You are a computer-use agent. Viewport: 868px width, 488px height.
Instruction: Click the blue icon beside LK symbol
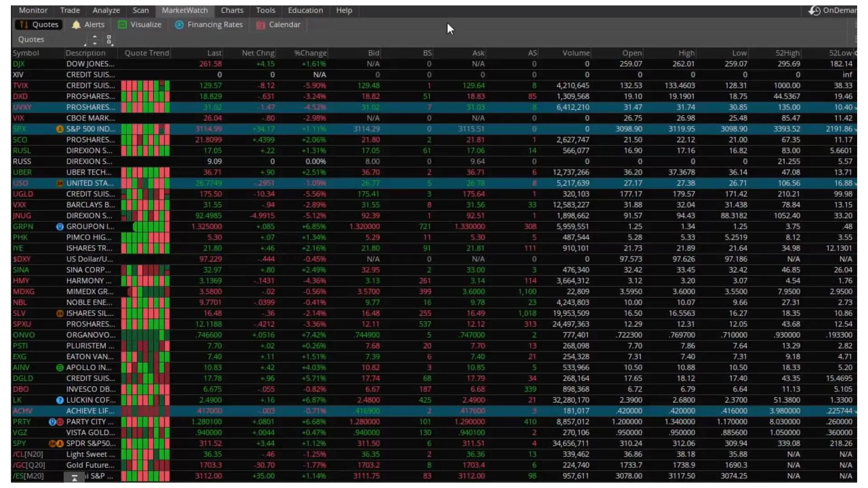pyautogui.click(x=60, y=400)
